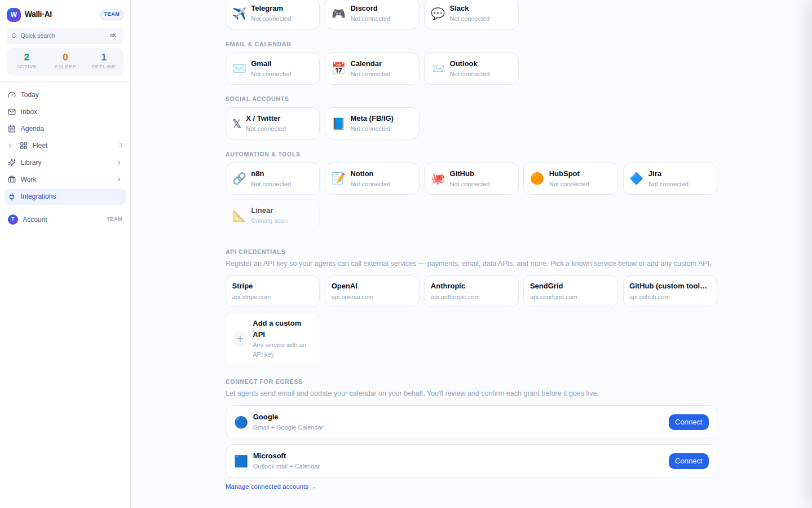Click the TEAM plan badge in header
This screenshot has width=812, height=508.
point(112,15)
